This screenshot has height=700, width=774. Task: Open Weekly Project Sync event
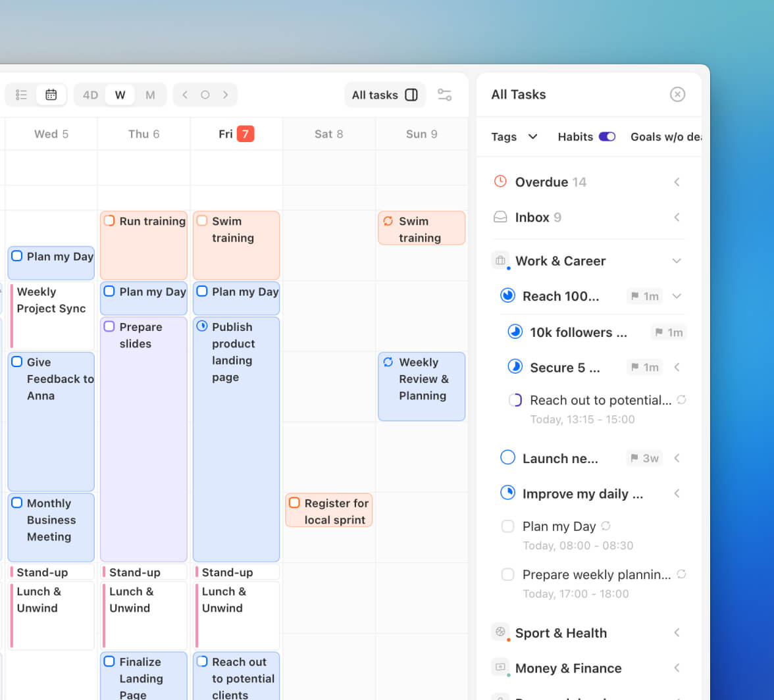[51, 316]
